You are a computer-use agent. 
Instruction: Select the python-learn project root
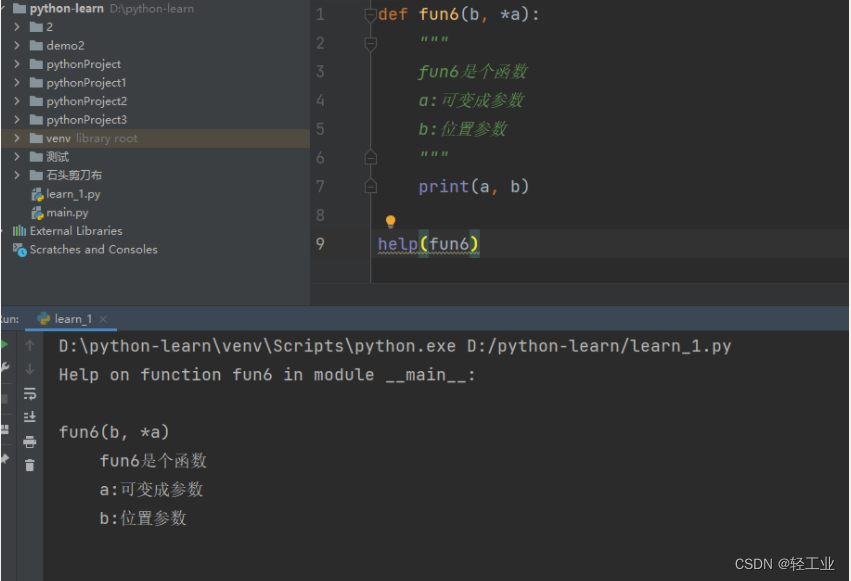[66, 9]
